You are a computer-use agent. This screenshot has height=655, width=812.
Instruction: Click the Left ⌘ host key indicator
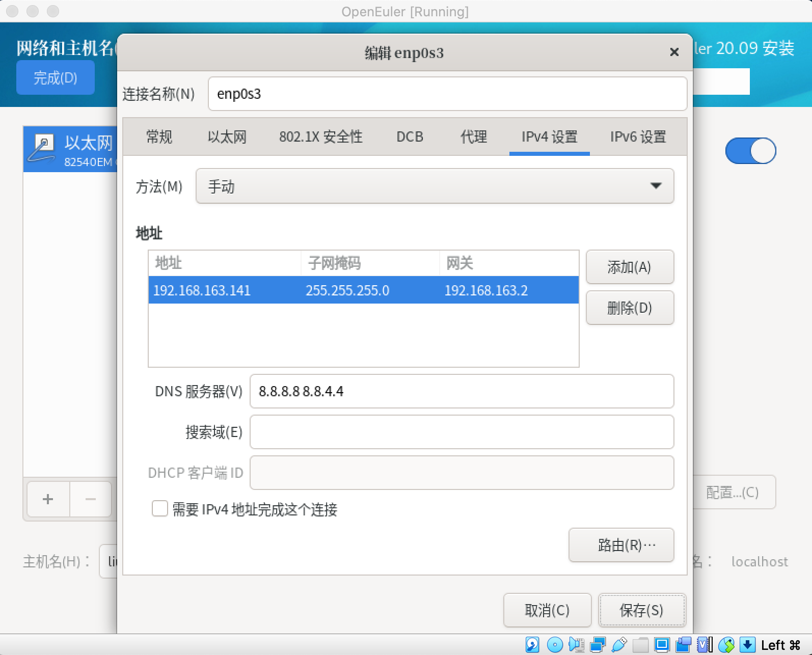[780, 645]
